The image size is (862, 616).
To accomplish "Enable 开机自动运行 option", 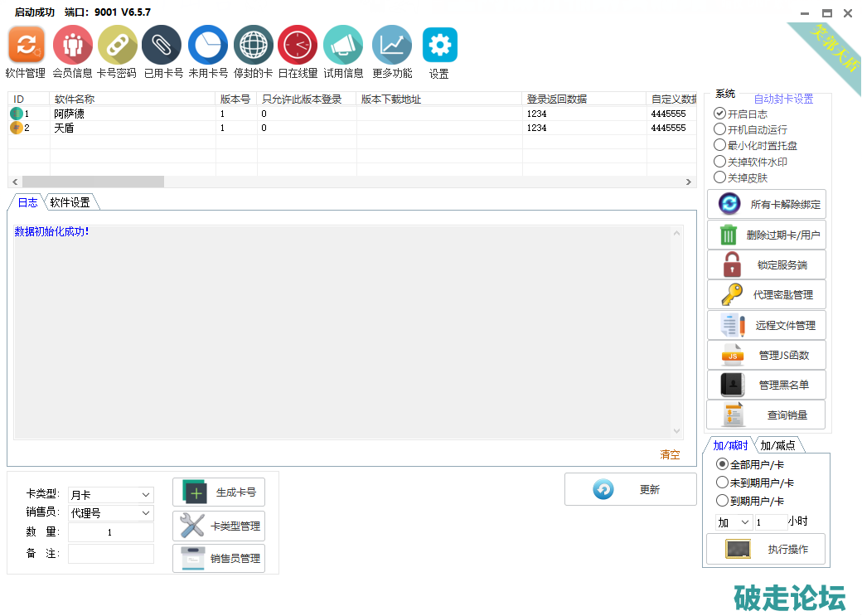I will click(x=719, y=129).
